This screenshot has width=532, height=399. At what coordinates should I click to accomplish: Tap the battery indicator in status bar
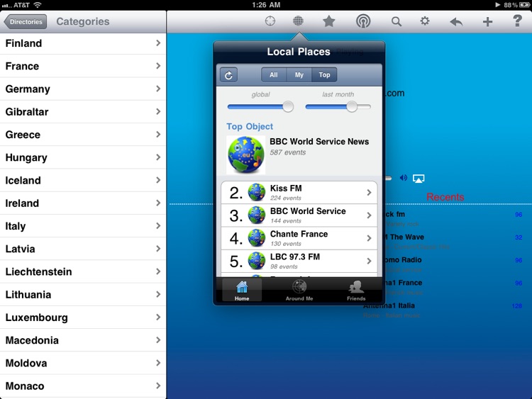tap(524, 5)
